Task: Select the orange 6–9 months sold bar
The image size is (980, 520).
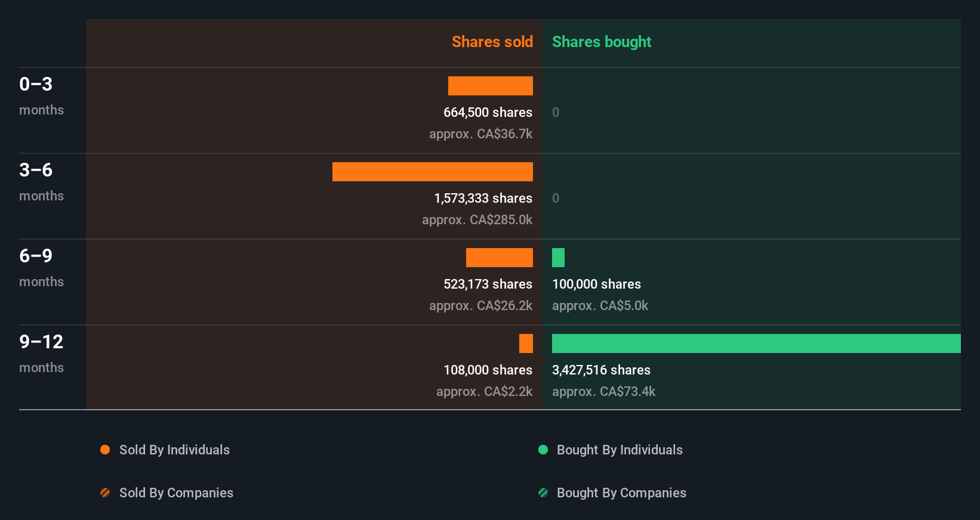Action: pyautogui.click(x=500, y=258)
